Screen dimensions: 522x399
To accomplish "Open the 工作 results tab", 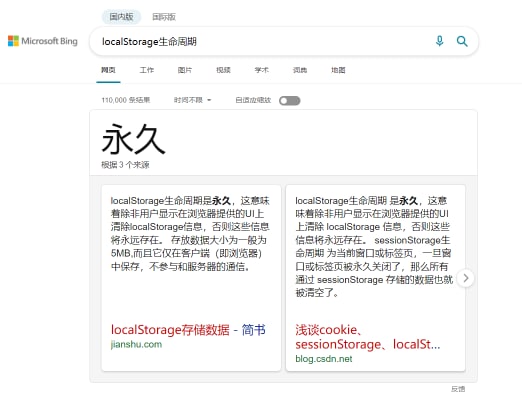I will click(147, 70).
